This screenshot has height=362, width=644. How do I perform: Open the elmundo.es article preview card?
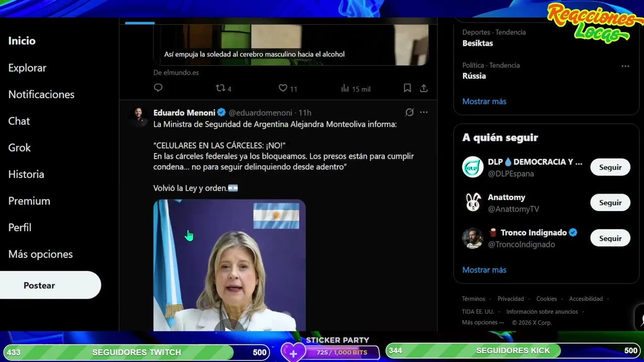[291, 45]
